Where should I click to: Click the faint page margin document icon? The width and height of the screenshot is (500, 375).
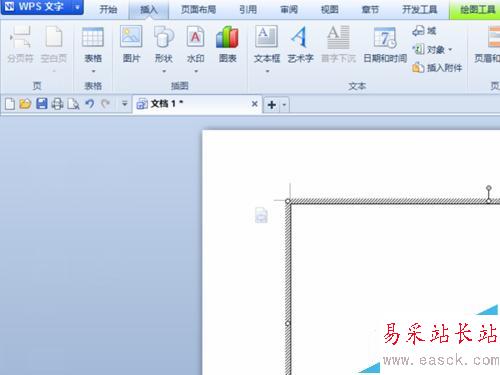[261, 215]
